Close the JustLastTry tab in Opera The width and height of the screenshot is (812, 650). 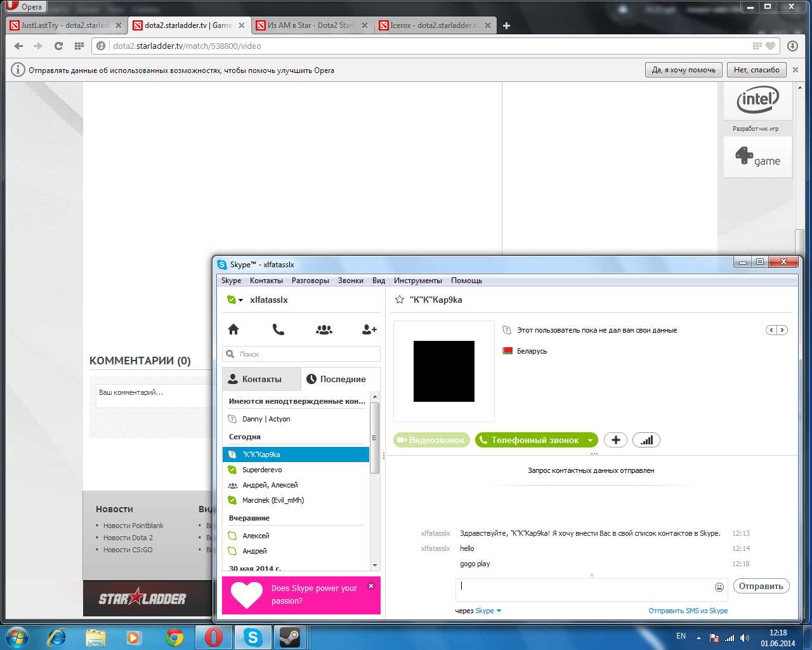pos(118,25)
